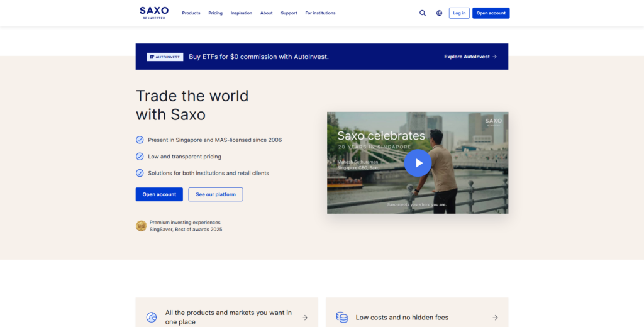Screen dimensions: 644x327
Task: Click the SingSaver gold award medal icon
Action: (142, 226)
